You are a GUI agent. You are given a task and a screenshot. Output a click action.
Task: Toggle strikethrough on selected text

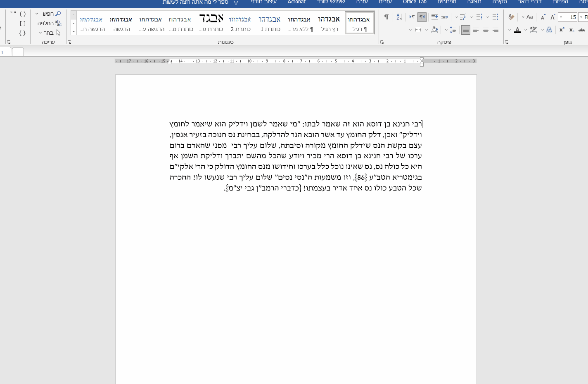pos(581,30)
